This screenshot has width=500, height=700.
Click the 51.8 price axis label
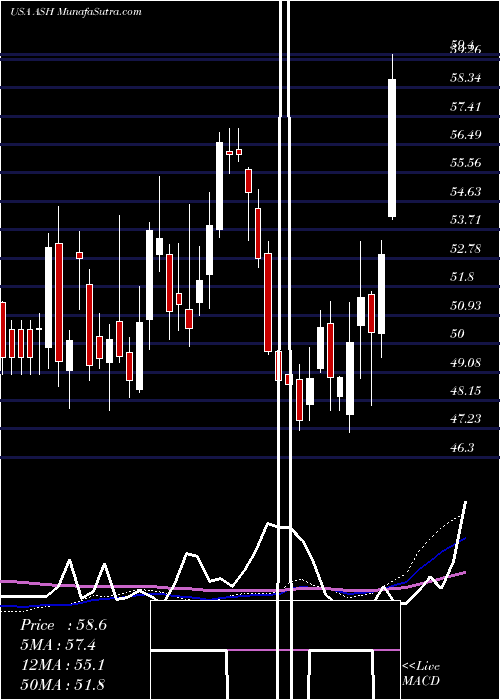[x=462, y=277]
